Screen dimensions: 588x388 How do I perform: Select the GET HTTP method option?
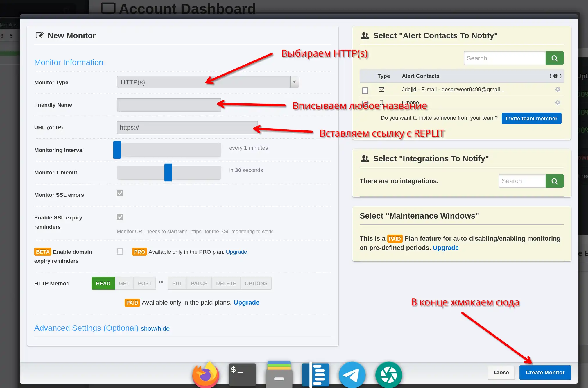tap(124, 283)
